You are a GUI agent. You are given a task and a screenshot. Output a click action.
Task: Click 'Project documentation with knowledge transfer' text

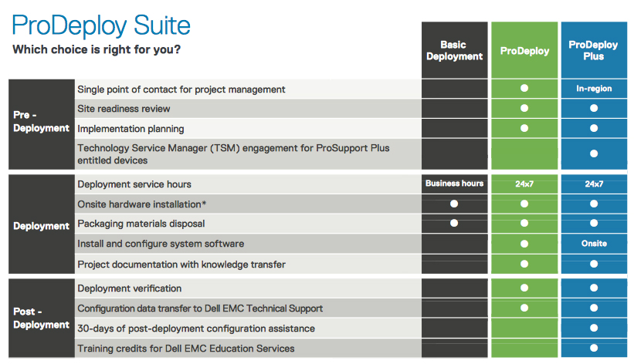pyautogui.click(x=181, y=265)
